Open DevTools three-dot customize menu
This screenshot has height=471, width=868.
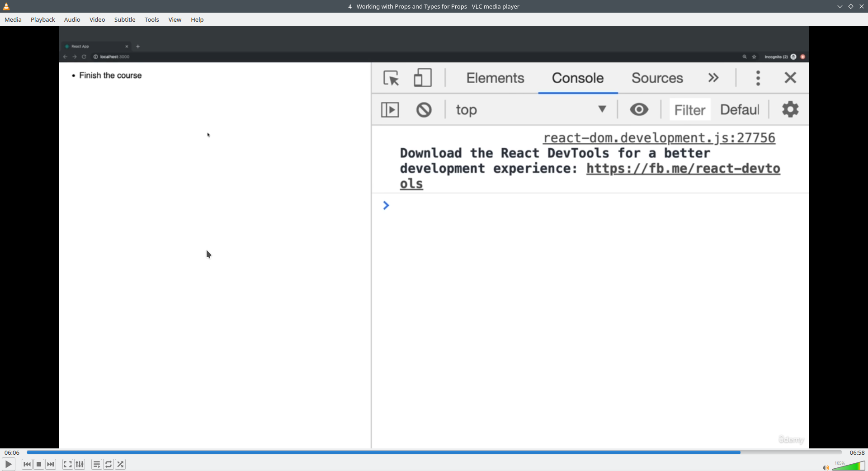click(x=758, y=78)
